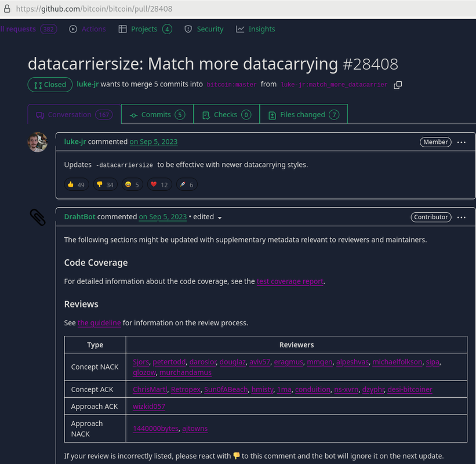Toggle thumbs up reaction with 49
476x464 pixels.
(77, 184)
